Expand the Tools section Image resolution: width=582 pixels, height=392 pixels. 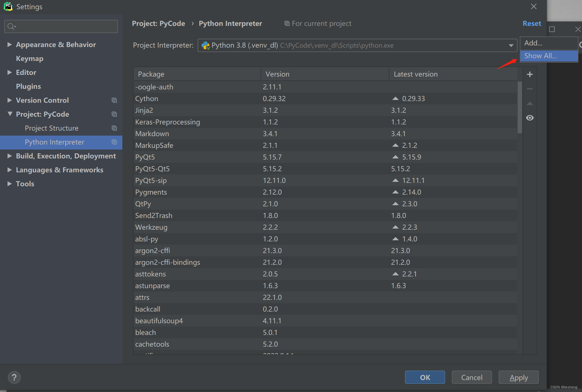9,184
